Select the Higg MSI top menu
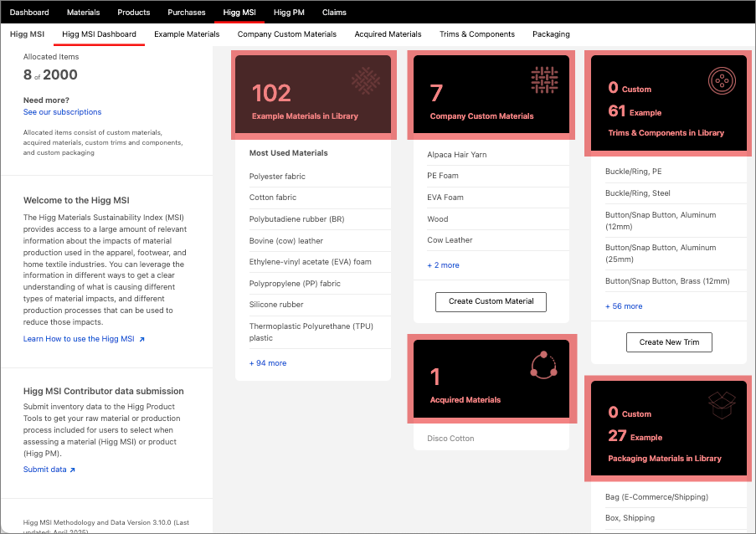The width and height of the screenshot is (756, 534). [x=239, y=12]
